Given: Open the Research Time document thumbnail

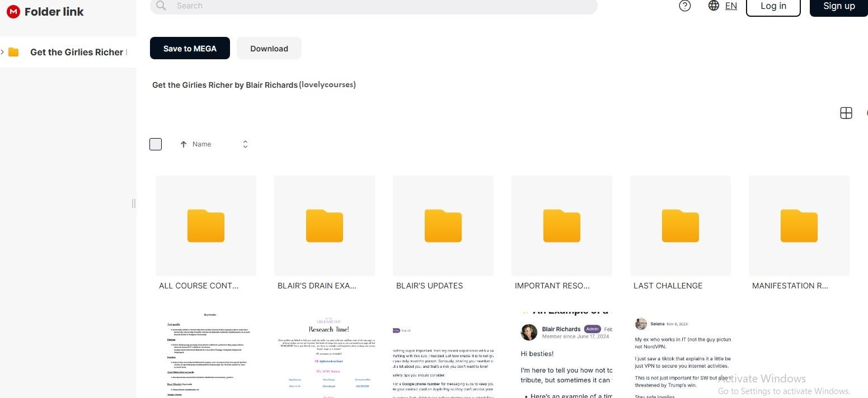Looking at the screenshot, I should pyautogui.click(x=324, y=352).
